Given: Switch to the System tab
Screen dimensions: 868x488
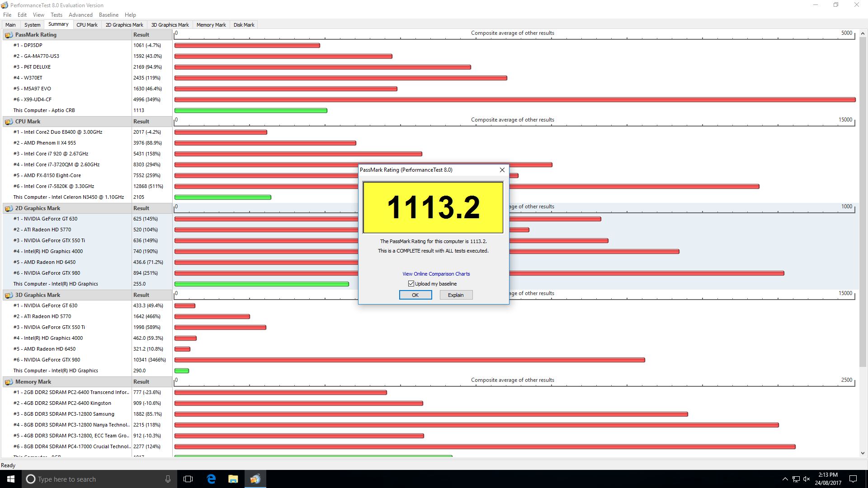Looking at the screenshot, I should coord(32,25).
